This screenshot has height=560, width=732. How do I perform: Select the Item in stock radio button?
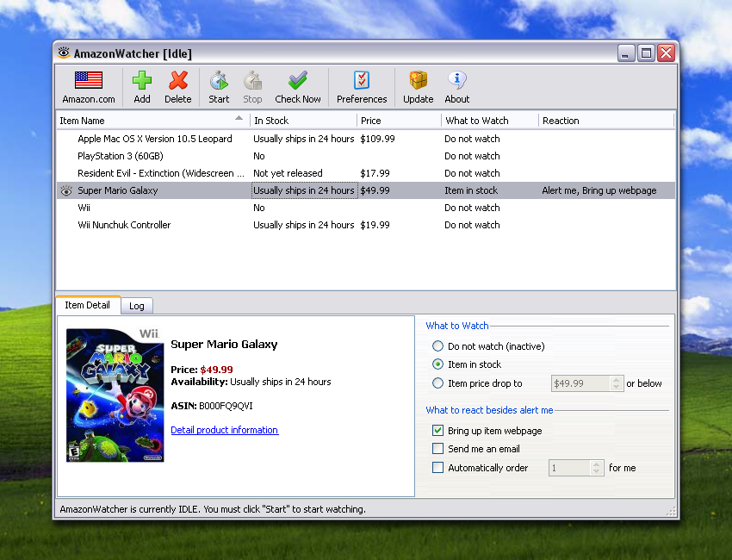437,364
